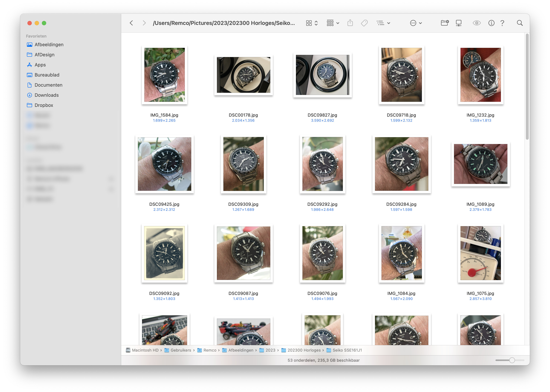Click the question mark help icon
The width and height of the screenshot is (550, 392).
[502, 23]
